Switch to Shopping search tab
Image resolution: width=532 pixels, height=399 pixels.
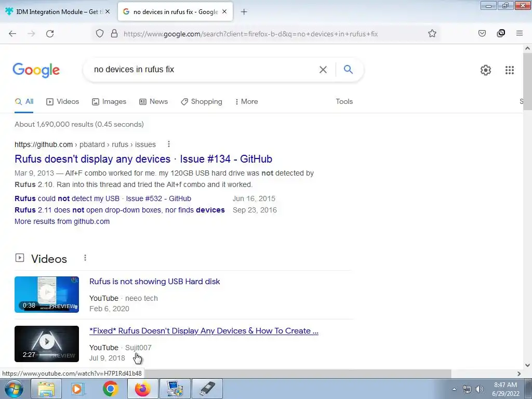click(x=202, y=101)
